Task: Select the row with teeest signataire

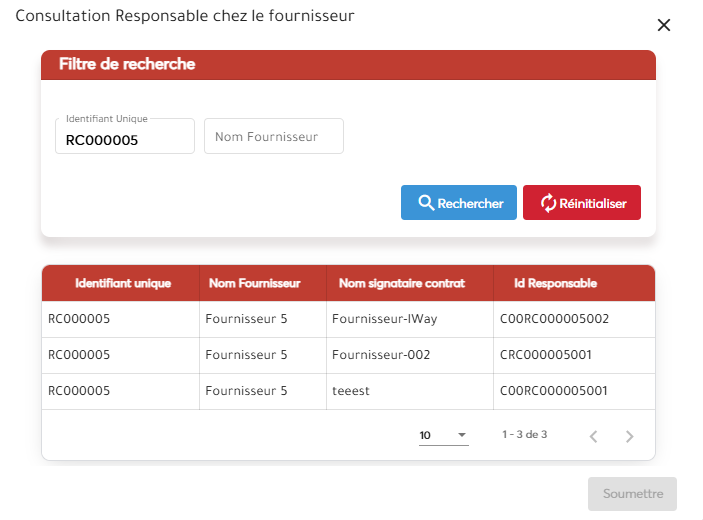Action: pyautogui.click(x=351, y=391)
